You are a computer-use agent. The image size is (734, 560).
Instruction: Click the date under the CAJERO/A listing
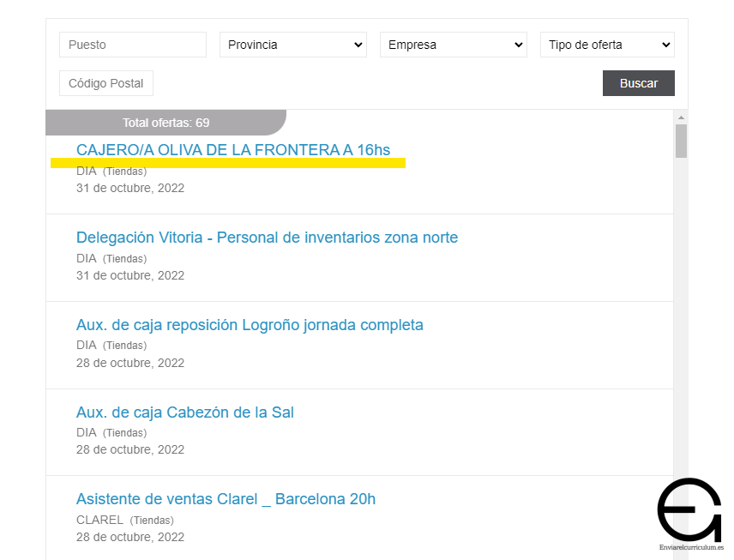pos(130,188)
